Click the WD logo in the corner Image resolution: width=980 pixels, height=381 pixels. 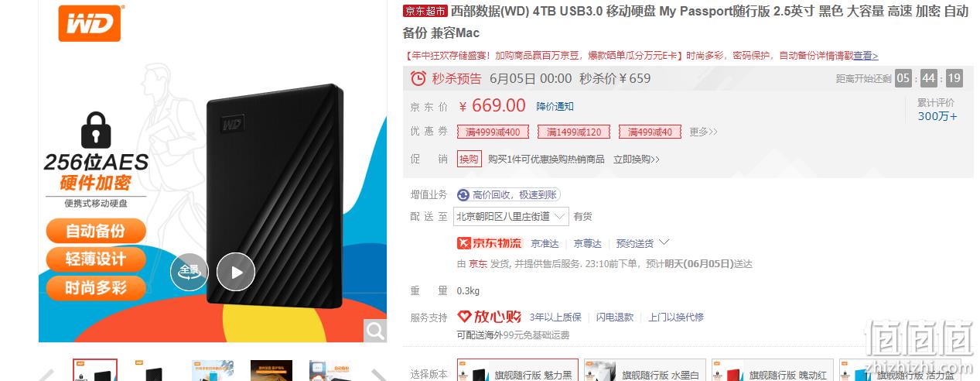click(90, 22)
